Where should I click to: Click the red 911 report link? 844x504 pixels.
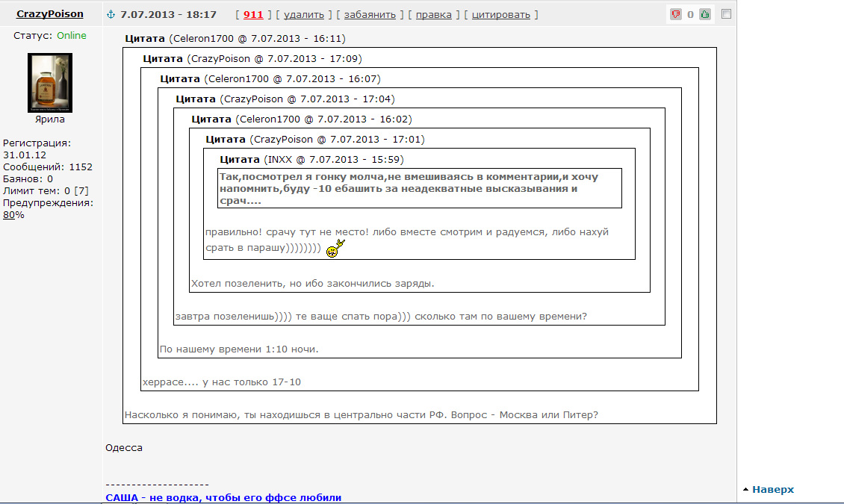(253, 15)
